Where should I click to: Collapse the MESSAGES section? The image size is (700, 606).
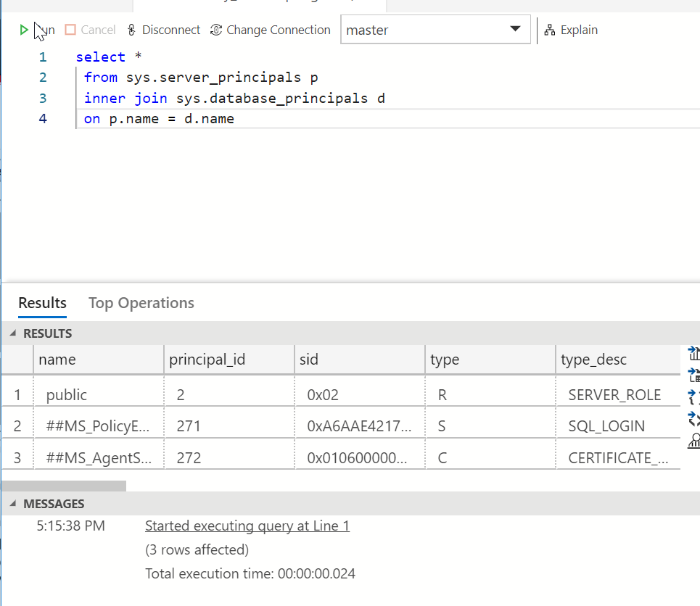tap(13, 504)
